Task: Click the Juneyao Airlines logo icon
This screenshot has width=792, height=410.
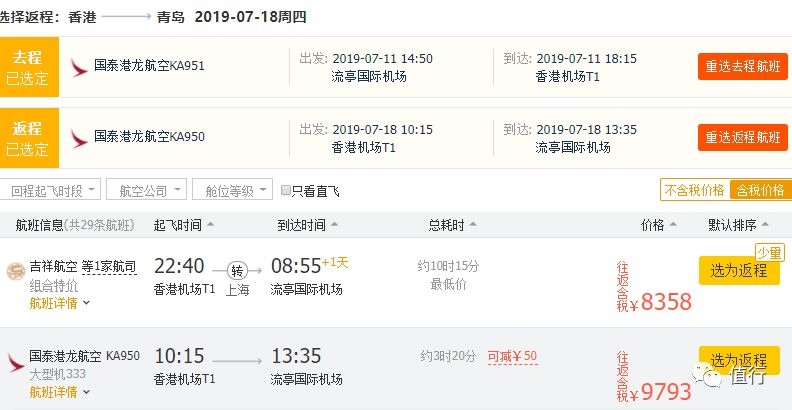Action: (x=16, y=271)
